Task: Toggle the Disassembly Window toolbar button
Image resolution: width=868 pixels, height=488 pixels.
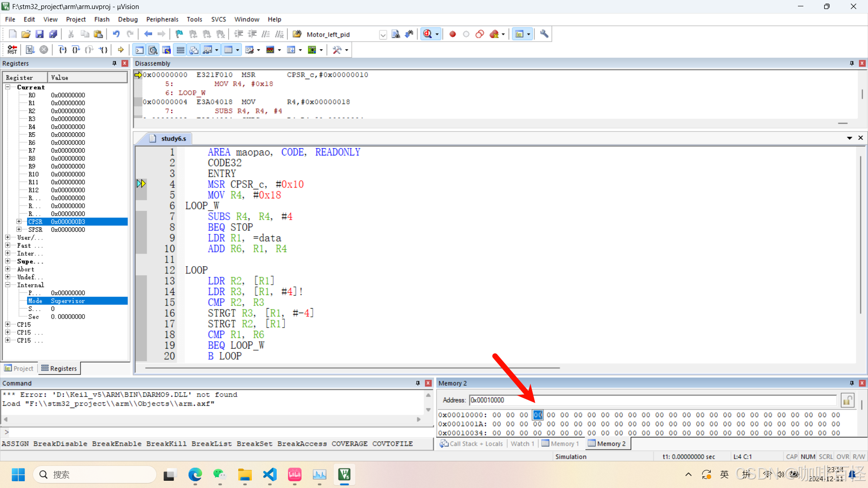Action: pyautogui.click(x=153, y=50)
